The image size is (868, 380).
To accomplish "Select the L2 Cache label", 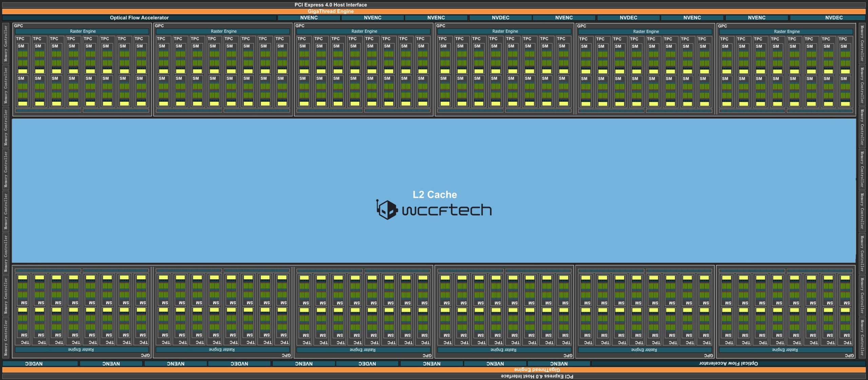I will click(x=435, y=195).
